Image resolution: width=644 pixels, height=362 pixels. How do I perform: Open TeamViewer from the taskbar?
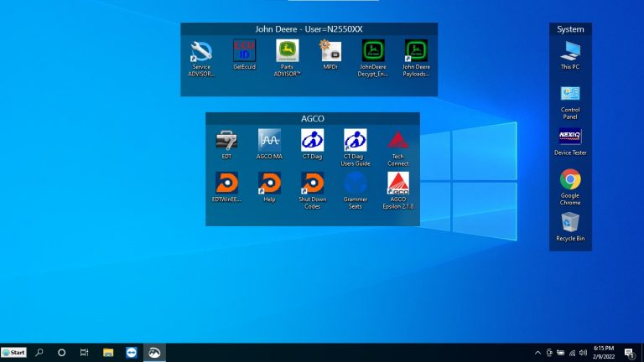coord(132,353)
